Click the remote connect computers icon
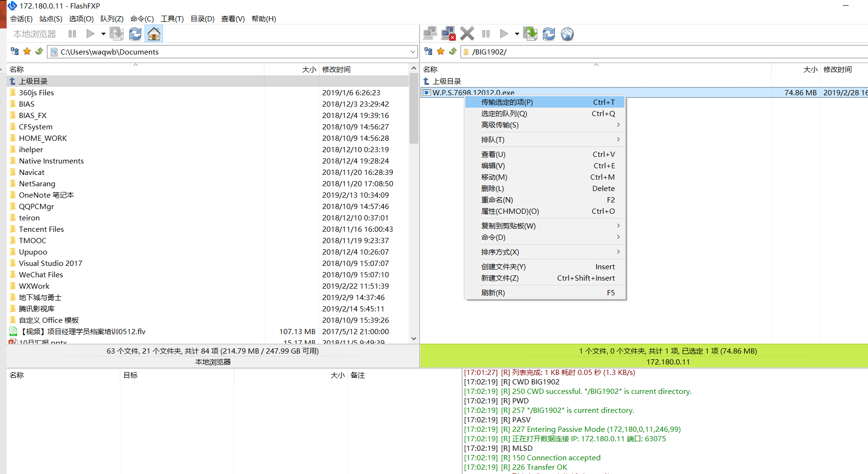This screenshot has width=868, height=474. [x=430, y=34]
